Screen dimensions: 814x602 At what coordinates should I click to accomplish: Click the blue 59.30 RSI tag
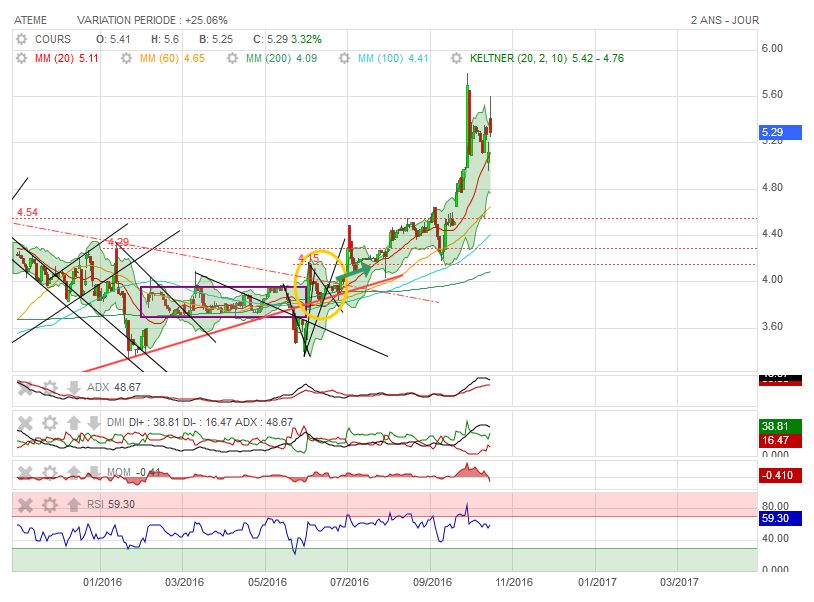coord(780,518)
